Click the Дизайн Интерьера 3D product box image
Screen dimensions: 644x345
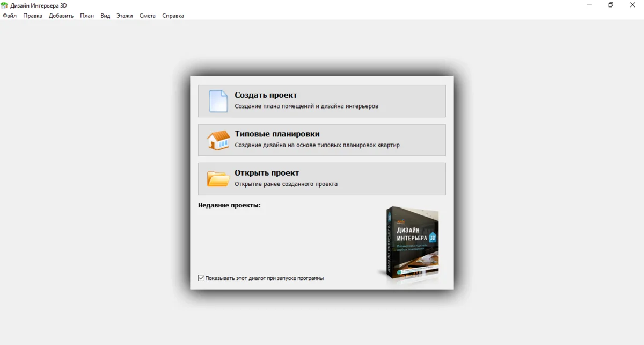(x=411, y=243)
